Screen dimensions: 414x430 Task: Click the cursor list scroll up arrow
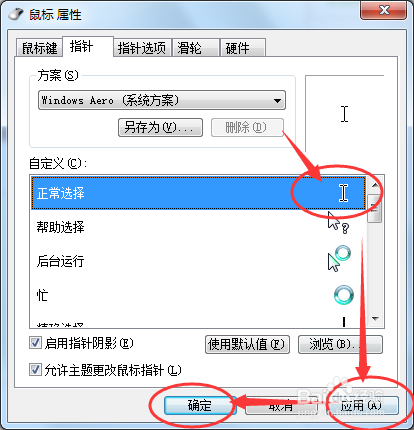pos(375,185)
